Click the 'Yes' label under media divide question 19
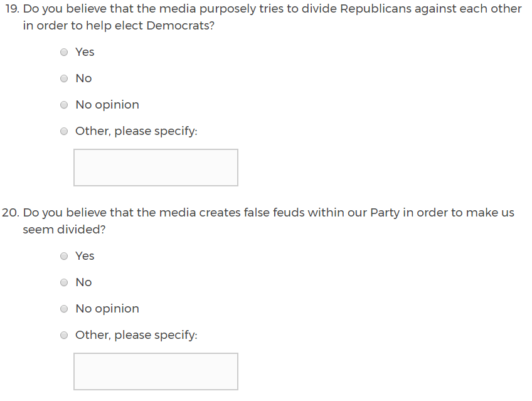Screen dimensions: 532x401 (85, 52)
